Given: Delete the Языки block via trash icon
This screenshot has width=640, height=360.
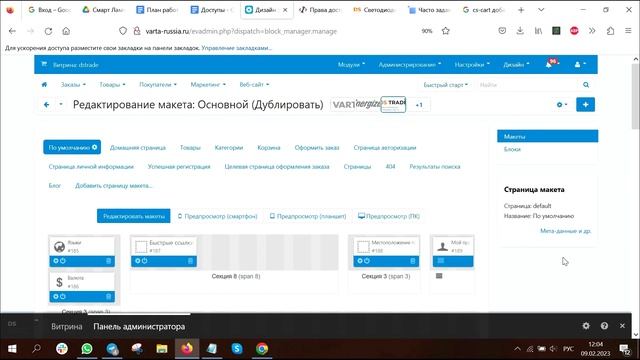Looking at the screenshot, I should (x=109, y=261).
